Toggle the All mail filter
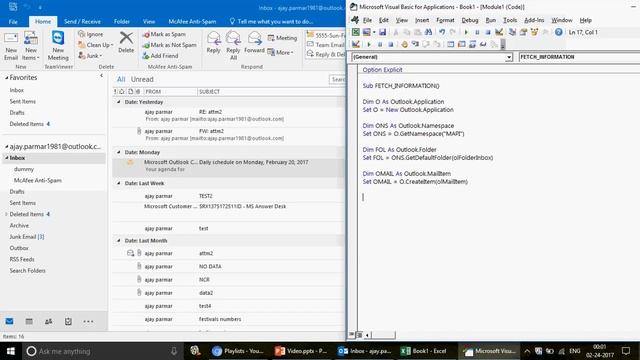 point(121,79)
